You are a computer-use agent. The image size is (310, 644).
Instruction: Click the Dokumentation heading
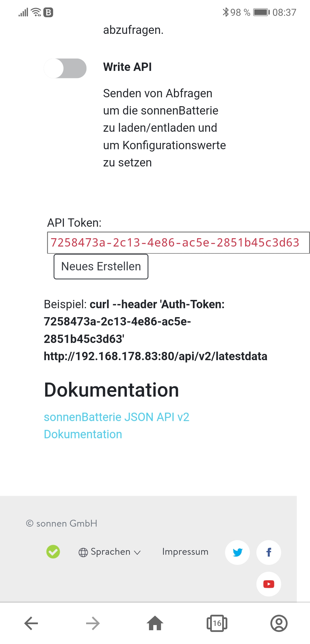pyautogui.click(x=111, y=390)
